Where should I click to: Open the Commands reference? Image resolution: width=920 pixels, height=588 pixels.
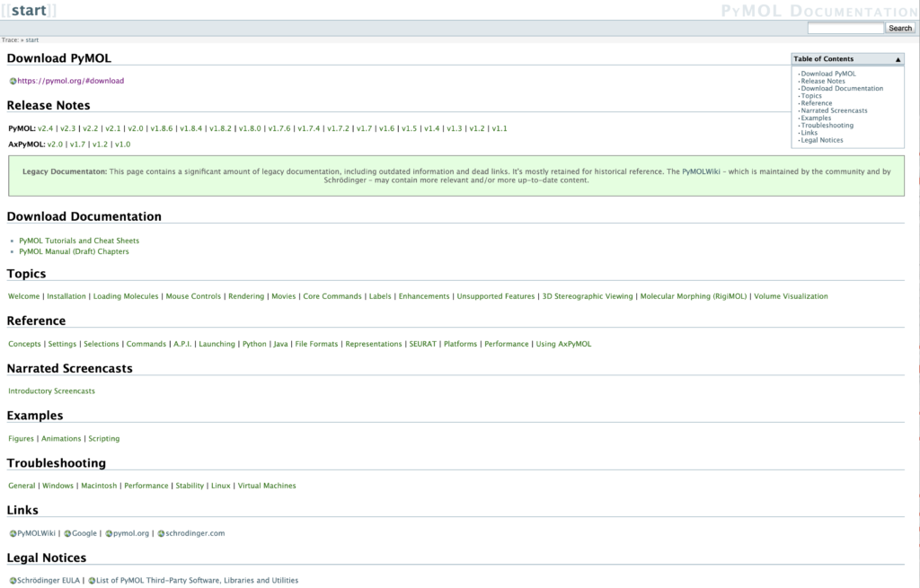[x=146, y=344]
